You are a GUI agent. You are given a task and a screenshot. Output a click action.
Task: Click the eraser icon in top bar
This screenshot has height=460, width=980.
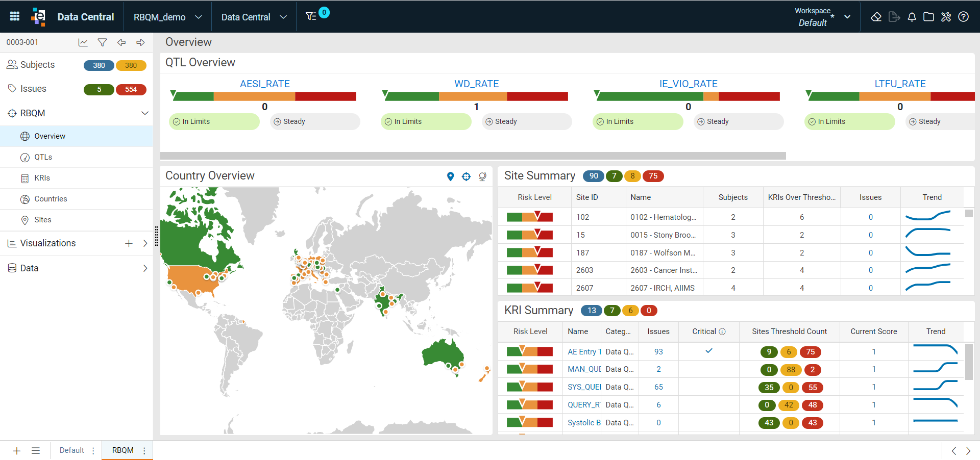point(876,17)
